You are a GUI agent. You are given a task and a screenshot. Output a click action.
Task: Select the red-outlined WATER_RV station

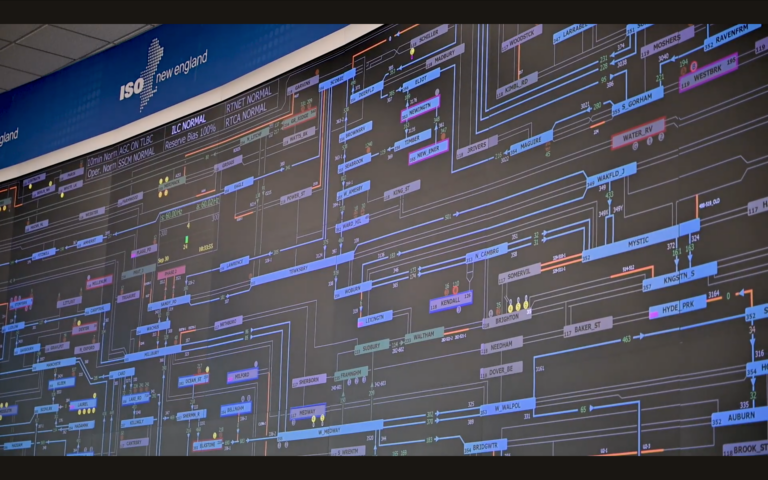(638, 133)
